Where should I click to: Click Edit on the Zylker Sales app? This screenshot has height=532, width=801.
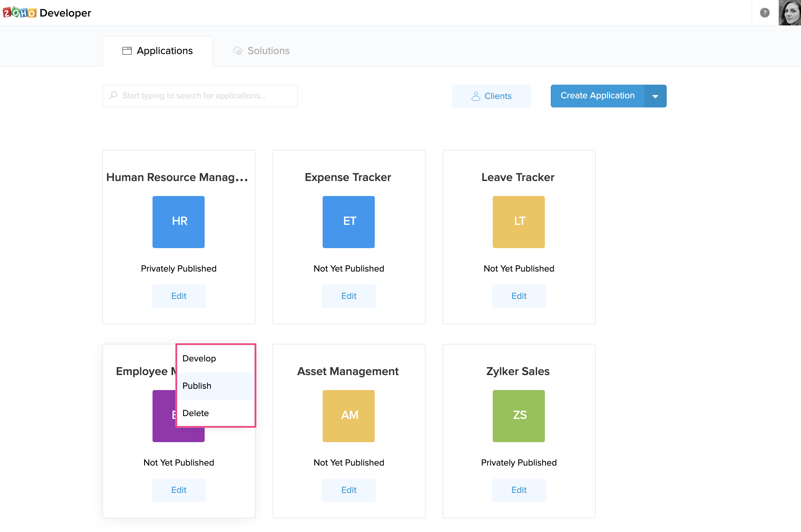[x=519, y=490]
